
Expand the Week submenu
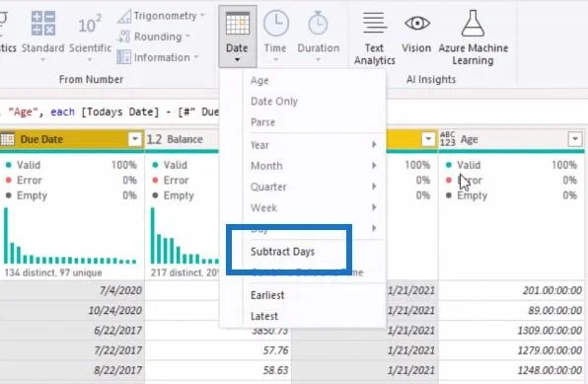click(314, 207)
